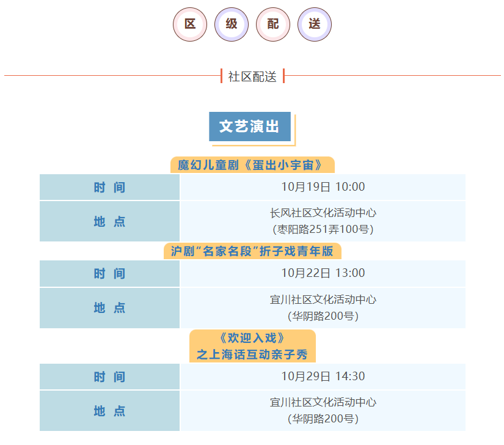Click the 文艺演出 blue banner
The height and width of the screenshot is (445, 504).
click(250, 127)
